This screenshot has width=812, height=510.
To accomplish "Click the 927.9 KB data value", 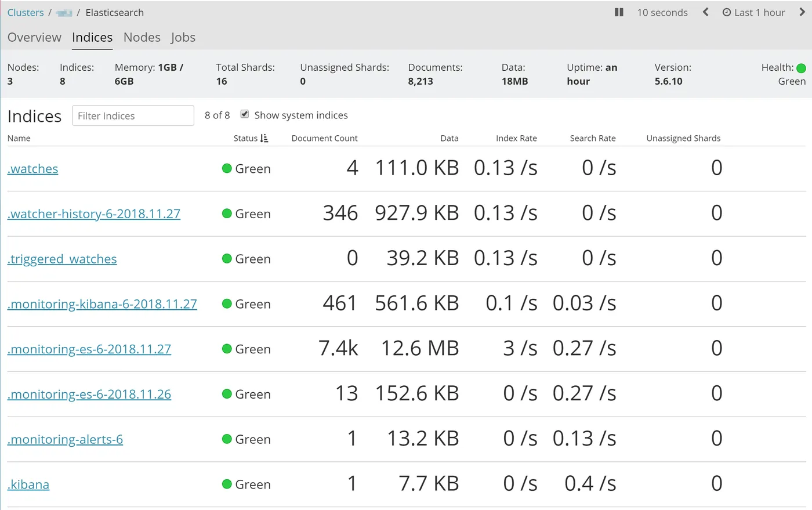I will pos(416,213).
